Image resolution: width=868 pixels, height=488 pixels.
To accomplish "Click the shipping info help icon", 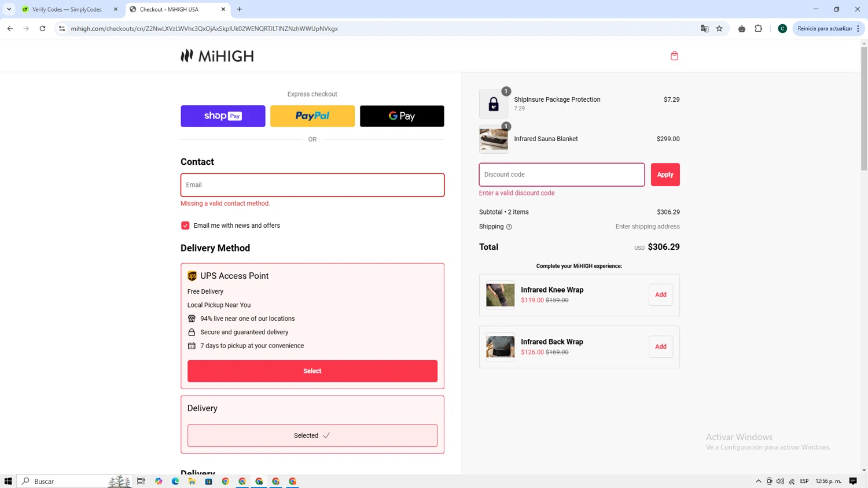I will tap(509, 227).
